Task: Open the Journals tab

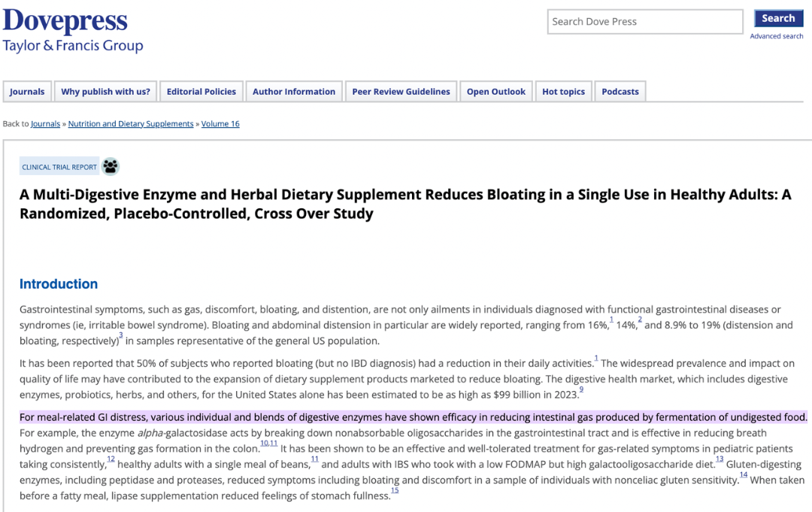Action: tap(27, 92)
